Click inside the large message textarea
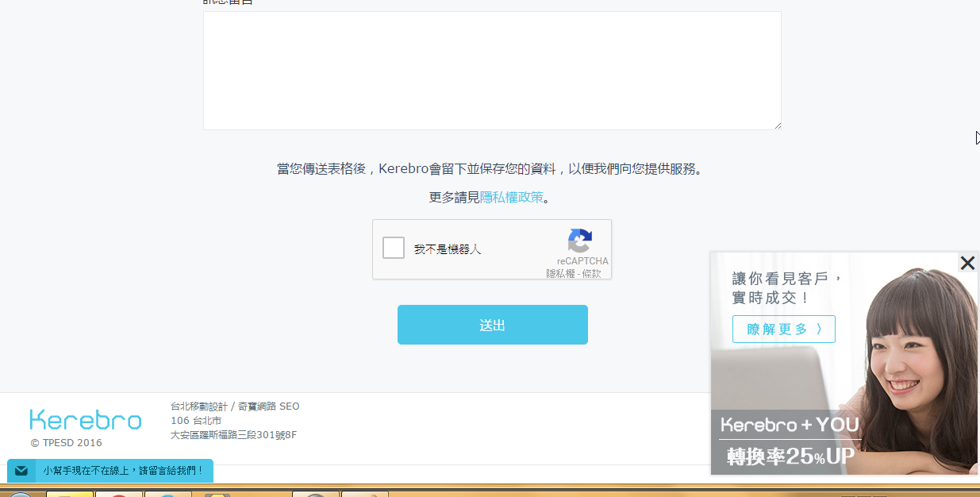Screen dimensions: 980x497 coord(492,71)
